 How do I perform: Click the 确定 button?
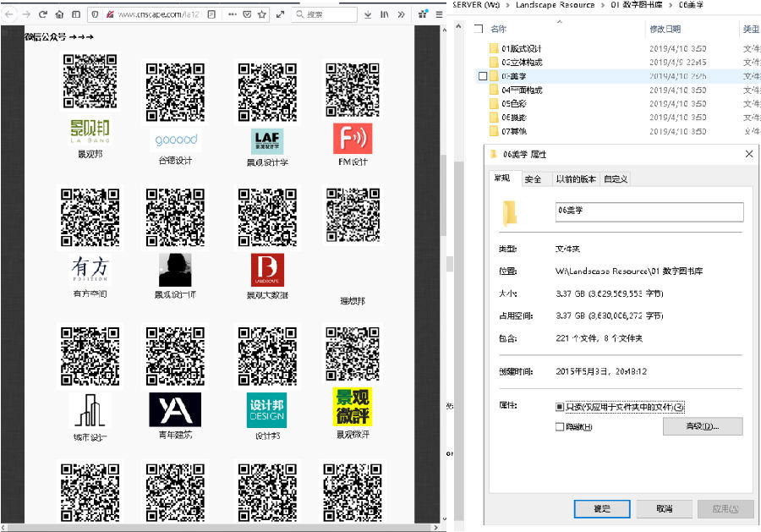click(601, 509)
